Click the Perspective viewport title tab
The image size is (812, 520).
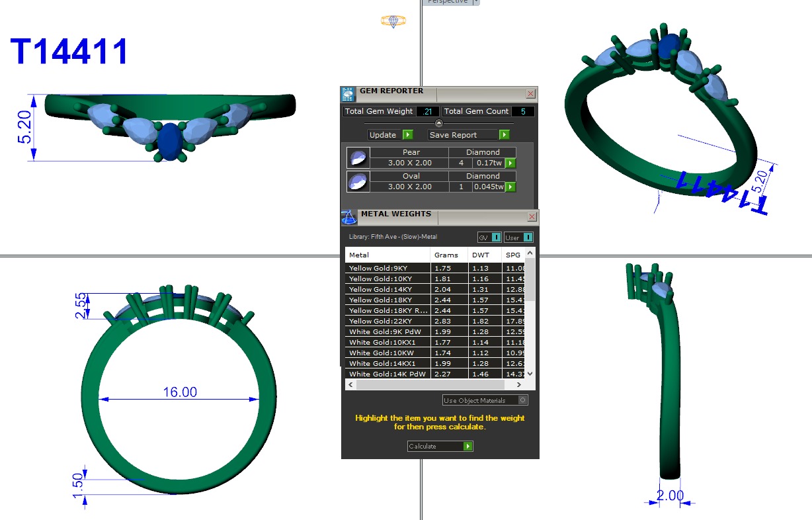tap(447, 2)
